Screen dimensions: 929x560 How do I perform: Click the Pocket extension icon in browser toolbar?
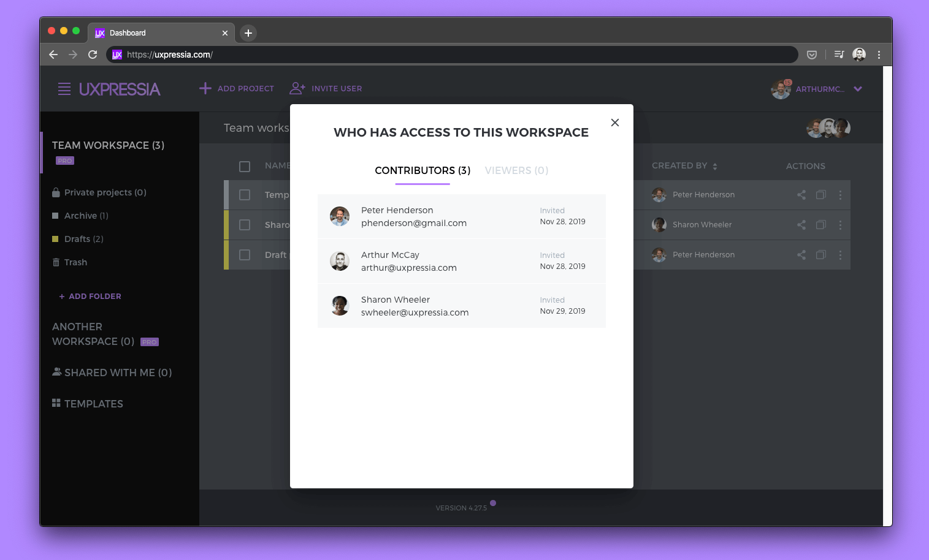[812, 55]
